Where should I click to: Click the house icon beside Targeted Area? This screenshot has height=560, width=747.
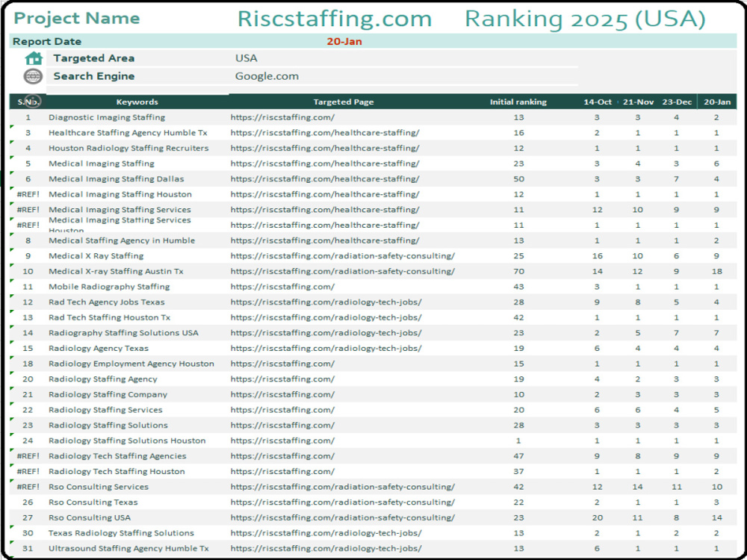(x=34, y=58)
